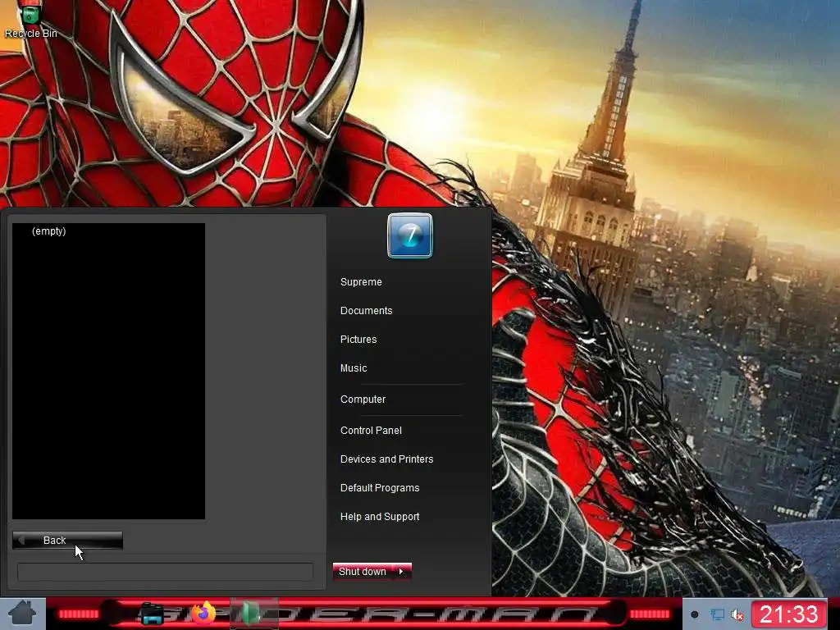Open the 21:33 clock
Viewport: 840px width, 630px height.
click(789, 614)
